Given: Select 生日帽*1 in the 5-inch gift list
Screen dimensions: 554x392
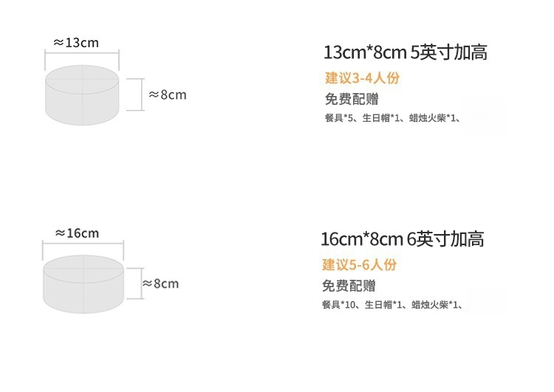Looking at the screenshot, I should (x=384, y=117).
